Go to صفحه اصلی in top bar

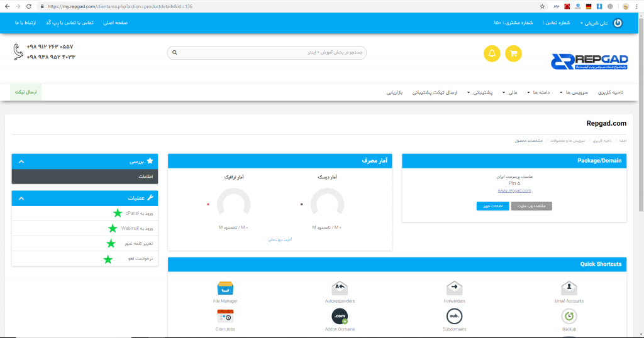(x=116, y=23)
